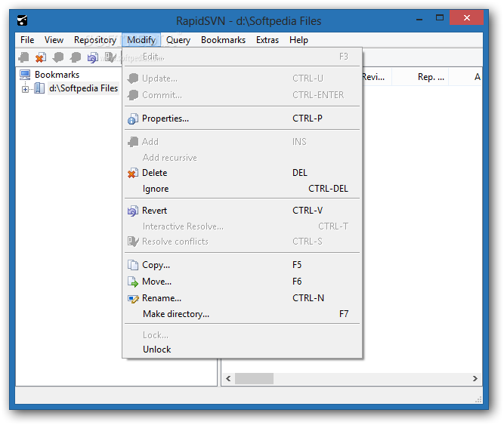This screenshot has height=425, width=504.
Task: Open the File menu
Action: tap(27, 40)
